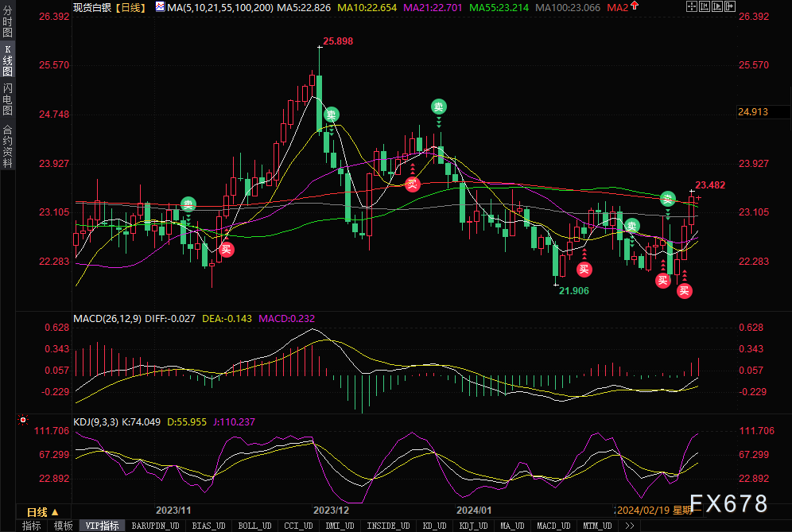Click the red arrow next to MA2
The height and width of the screenshot is (532, 792).
(635, 7)
